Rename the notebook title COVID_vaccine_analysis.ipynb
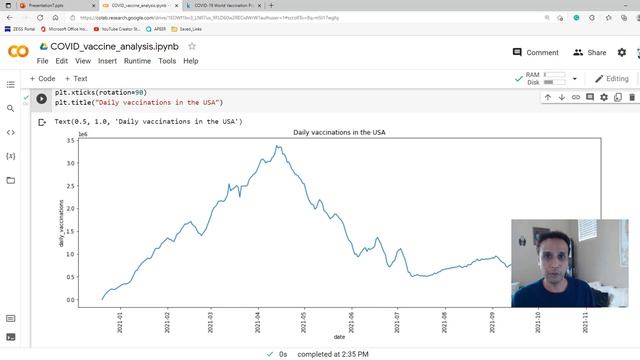The height and width of the screenshot is (360, 640). click(x=114, y=47)
